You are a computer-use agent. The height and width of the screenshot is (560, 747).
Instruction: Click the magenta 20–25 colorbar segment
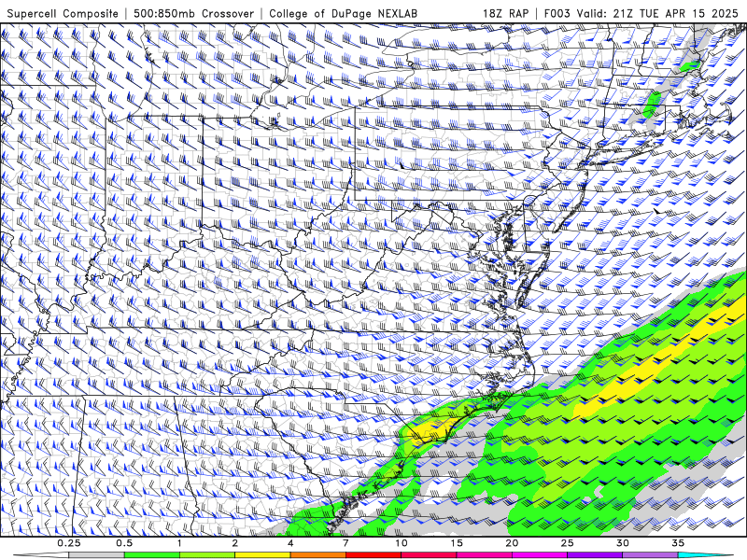[x=540, y=555]
